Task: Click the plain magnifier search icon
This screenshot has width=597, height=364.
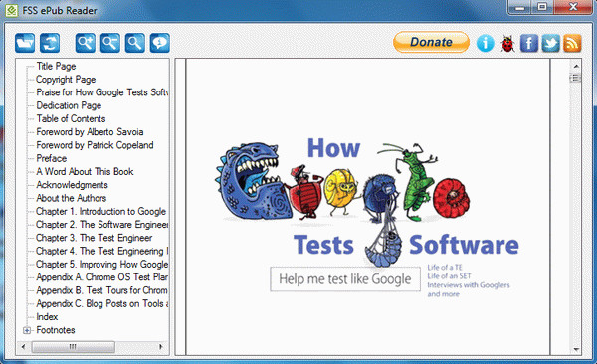Action: pos(134,43)
